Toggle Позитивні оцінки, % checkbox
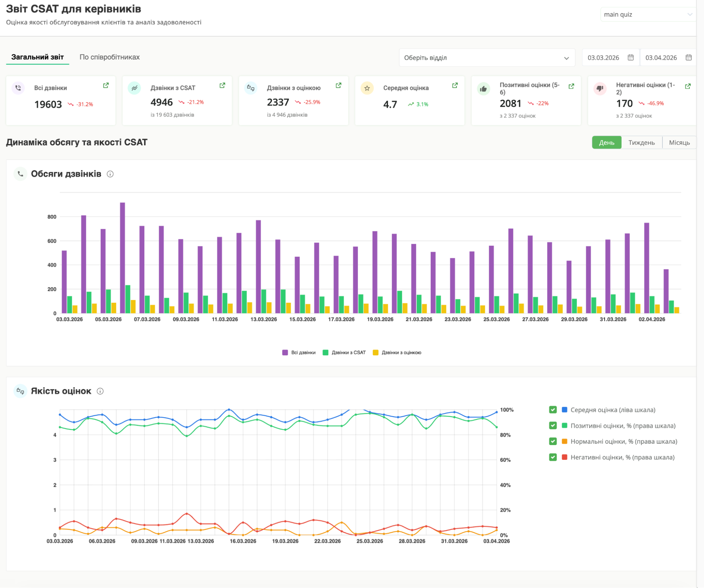 [x=553, y=426]
